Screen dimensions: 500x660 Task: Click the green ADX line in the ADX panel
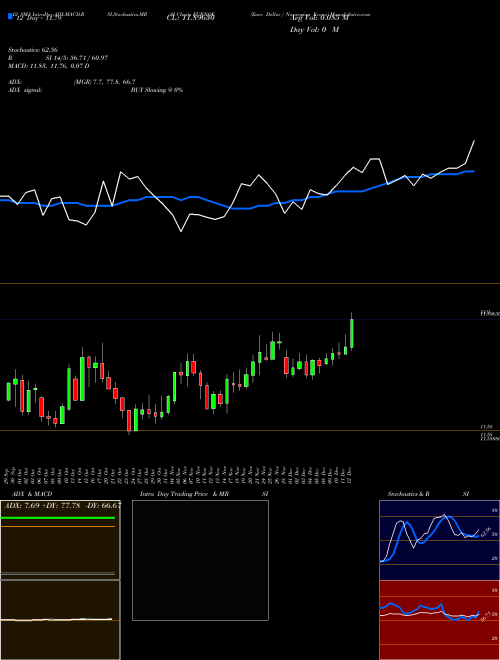[58, 518]
